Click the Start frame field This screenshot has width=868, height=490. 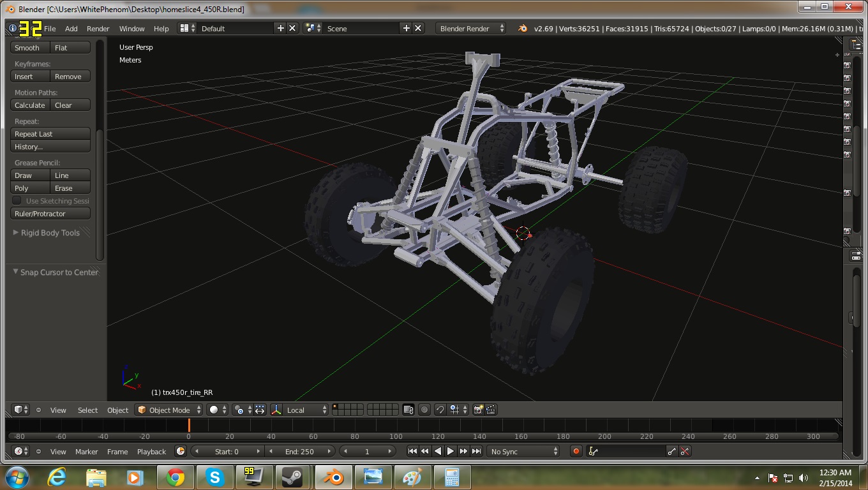(x=227, y=451)
